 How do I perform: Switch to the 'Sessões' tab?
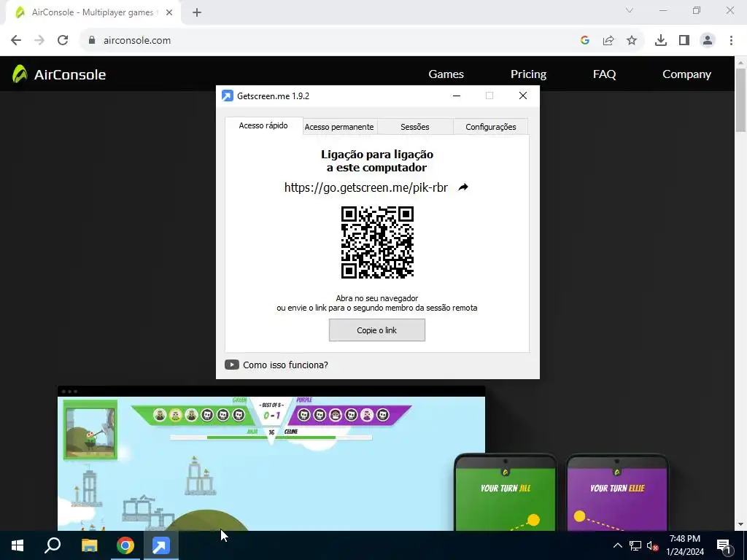click(x=415, y=127)
